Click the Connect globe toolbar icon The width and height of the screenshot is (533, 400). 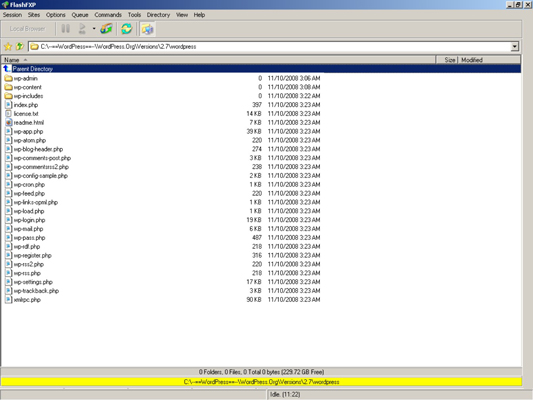[106, 29]
